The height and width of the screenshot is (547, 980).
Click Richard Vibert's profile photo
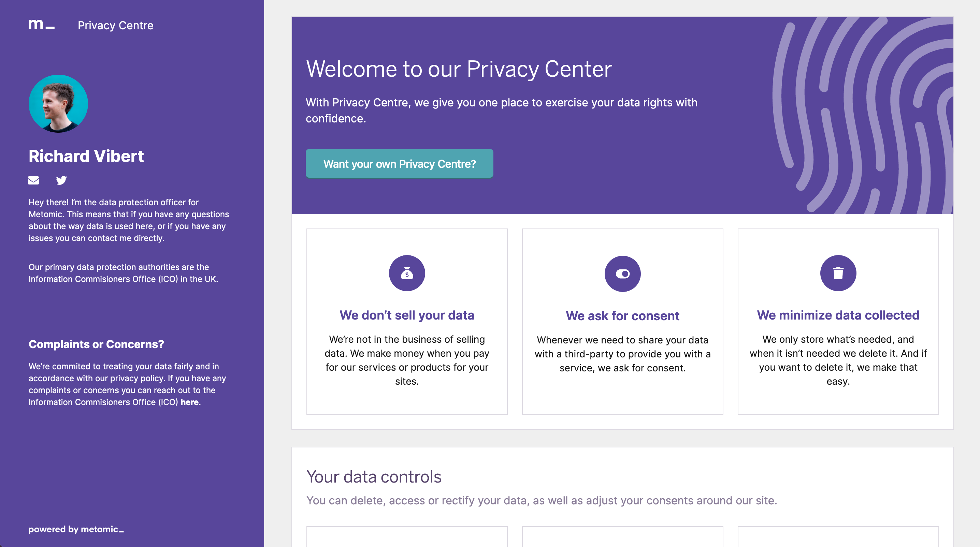[58, 104]
